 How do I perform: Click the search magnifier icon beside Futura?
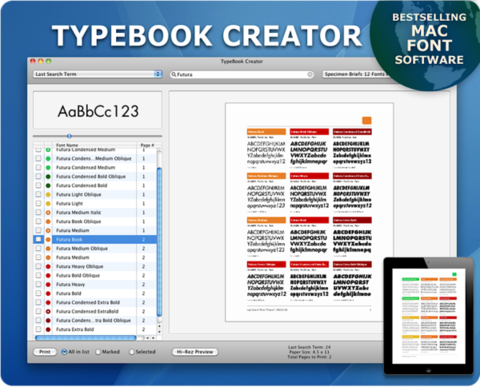pos(173,75)
